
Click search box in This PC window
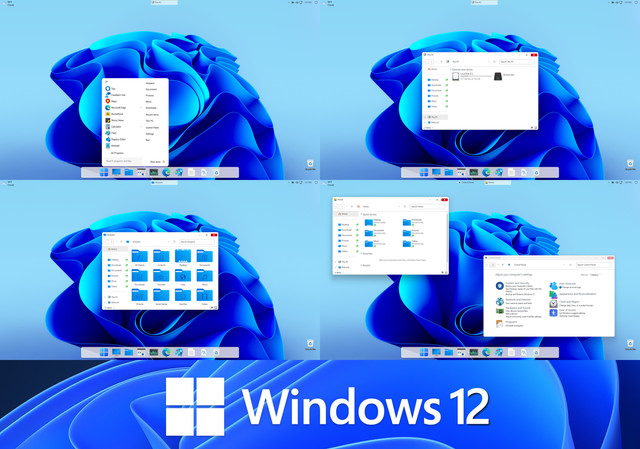point(517,62)
